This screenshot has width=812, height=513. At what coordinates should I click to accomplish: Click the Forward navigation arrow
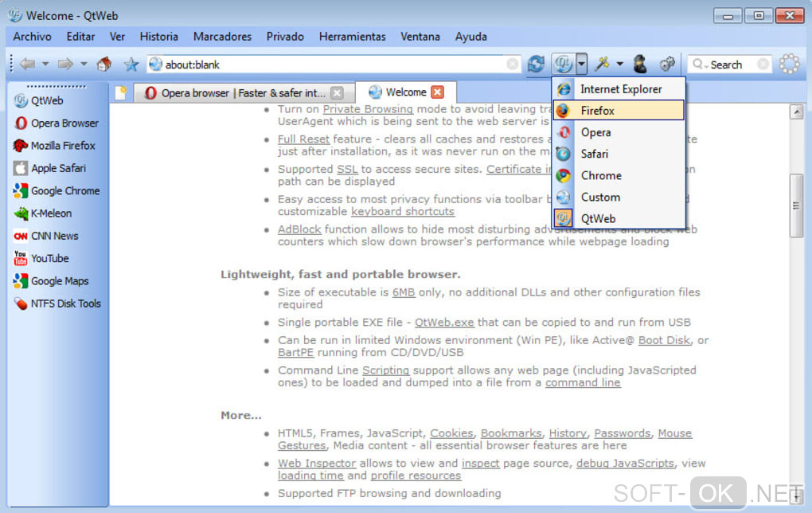(65, 65)
